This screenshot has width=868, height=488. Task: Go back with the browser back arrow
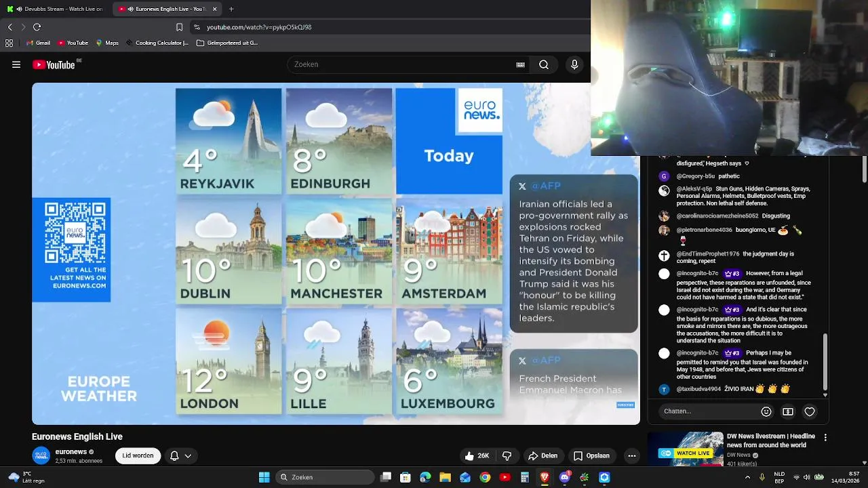point(9,27)
